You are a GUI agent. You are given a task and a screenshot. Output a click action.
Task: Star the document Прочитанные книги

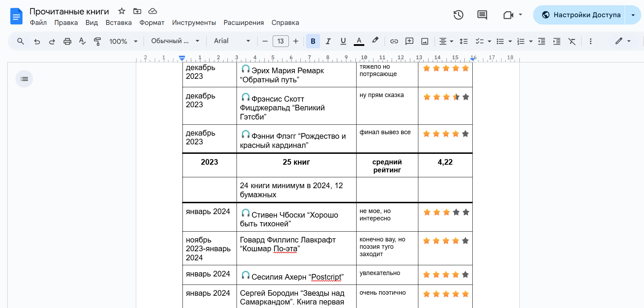[122, 11]
